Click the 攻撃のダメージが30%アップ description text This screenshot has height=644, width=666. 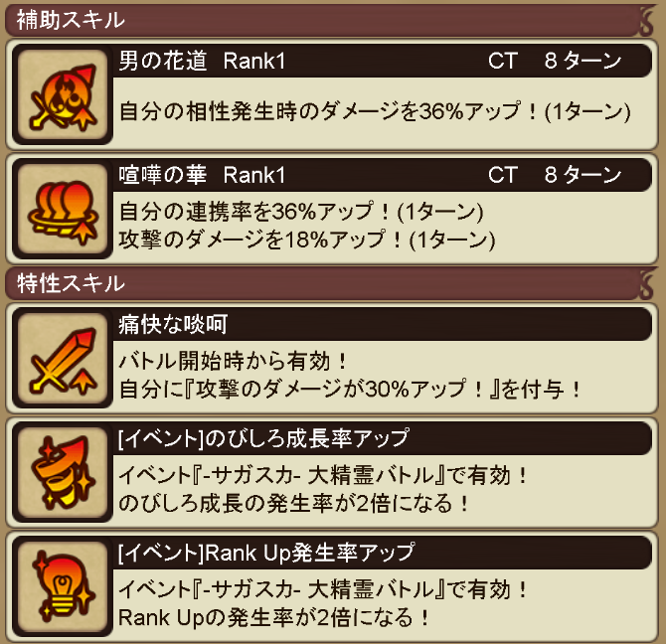click(x=350, y=389)
